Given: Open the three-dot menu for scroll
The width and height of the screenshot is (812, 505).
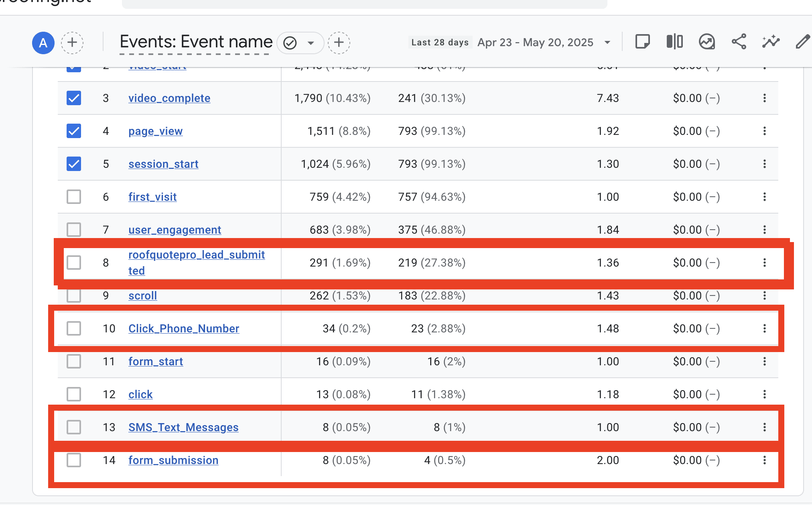Looking at the screenshot, I should [x=765, y=295].
